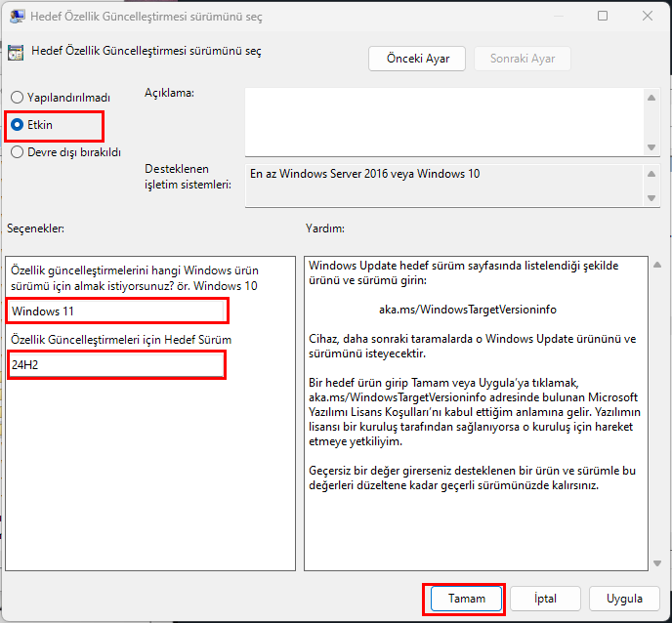
Task: Confirm with the Tamam button
Action: pyautogui.click(x=466, y=599)
